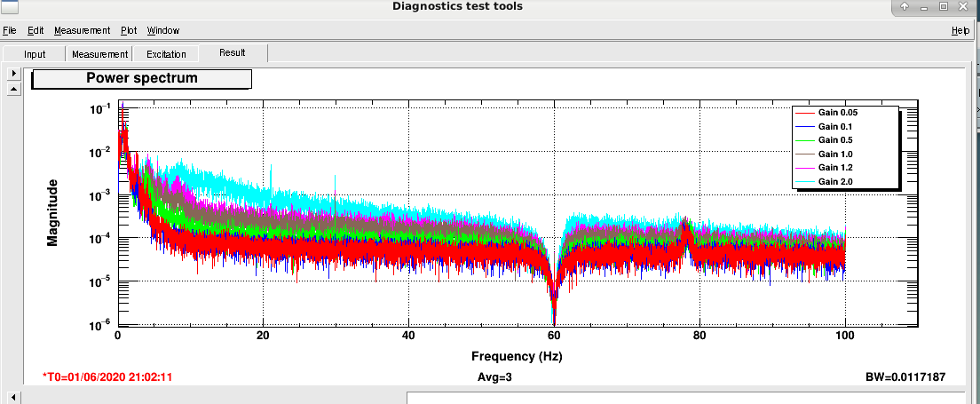Click the 40 tick on frequency axis
Viewport: 980px width, 404px height.
tap(408, 336)
